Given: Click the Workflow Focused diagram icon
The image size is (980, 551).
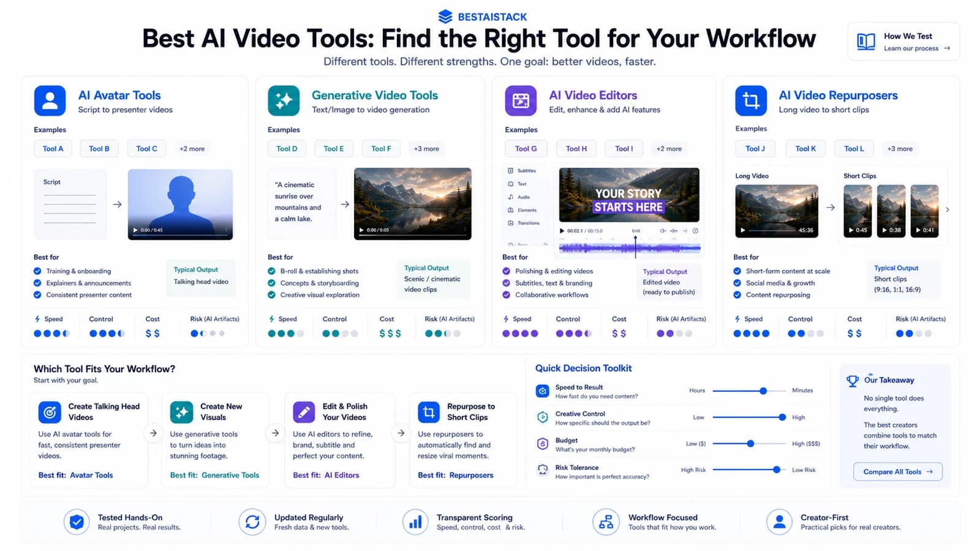Looking at the screenshot, I should pyautogui.click(x=606, y=522).
